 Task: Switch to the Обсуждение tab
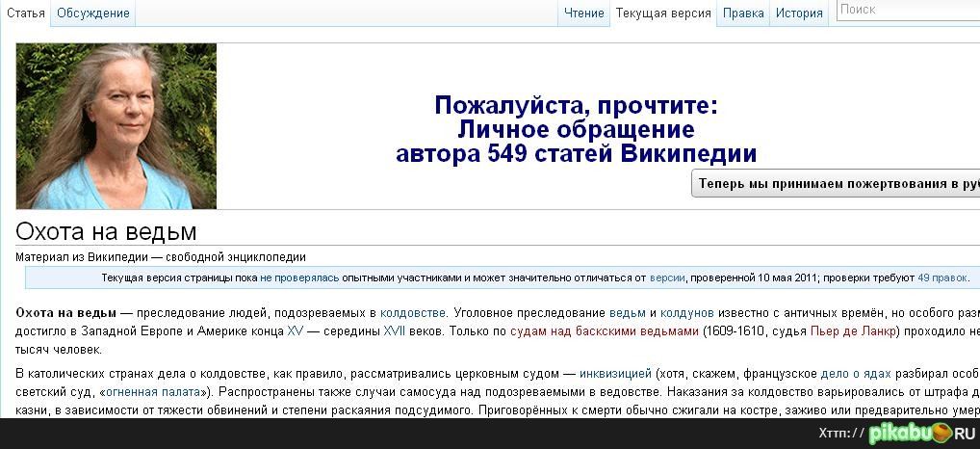(x=93, y=13)
